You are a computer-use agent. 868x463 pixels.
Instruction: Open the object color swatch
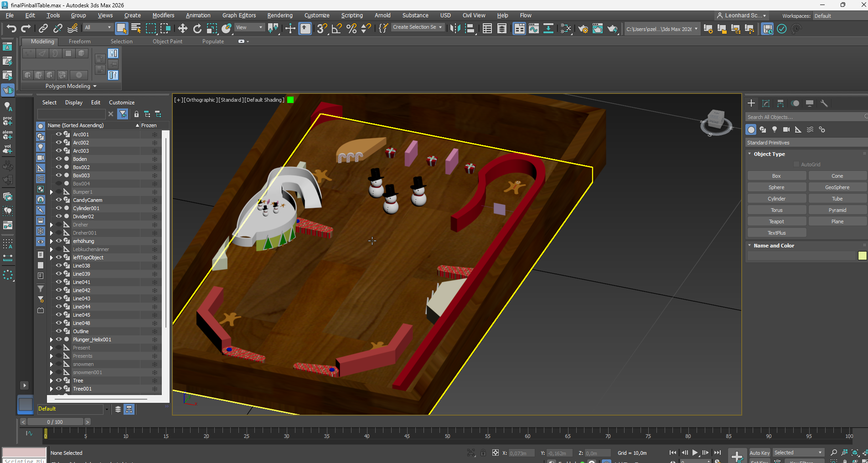click(x=862, y=256)
